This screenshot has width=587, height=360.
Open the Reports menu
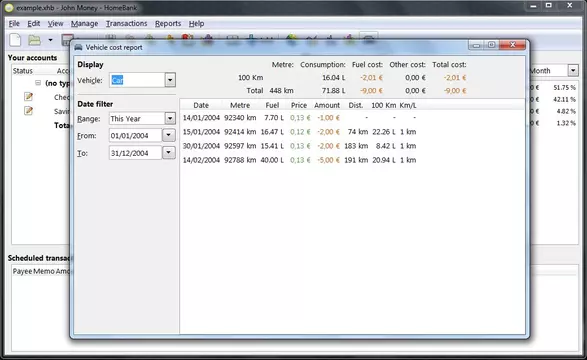168,24
